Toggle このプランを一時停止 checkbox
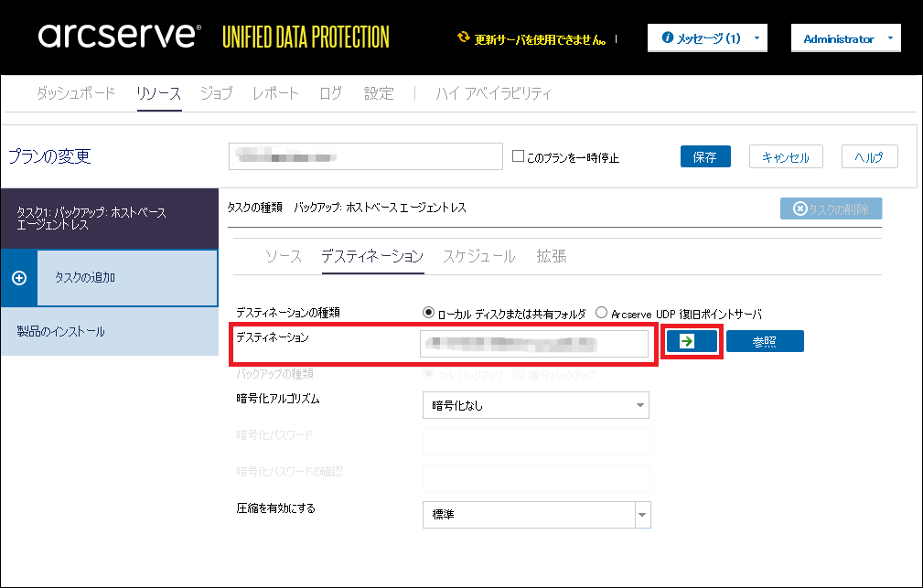The image size is (923, 588). (518, 156)
